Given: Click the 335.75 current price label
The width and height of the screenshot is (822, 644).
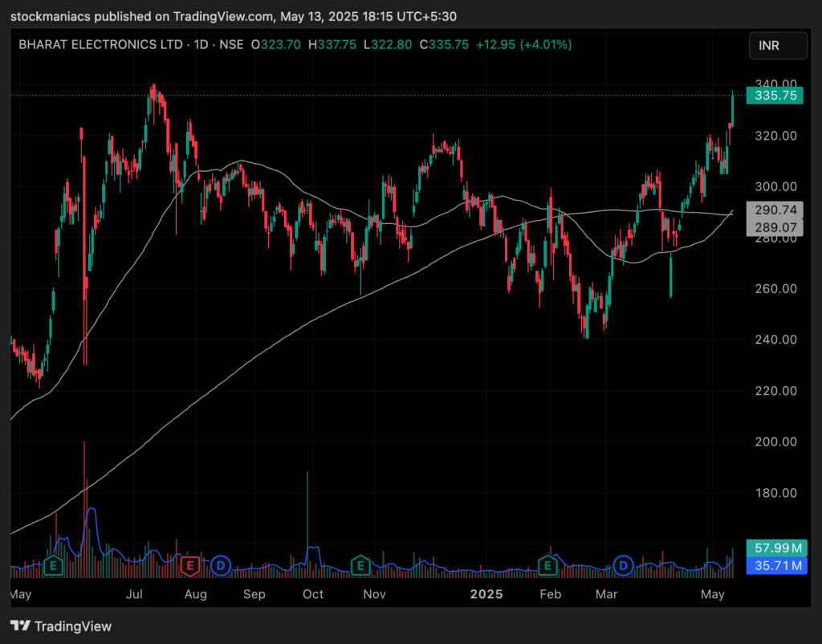Looking at the screenshot, I should click(x=775, y=96).
